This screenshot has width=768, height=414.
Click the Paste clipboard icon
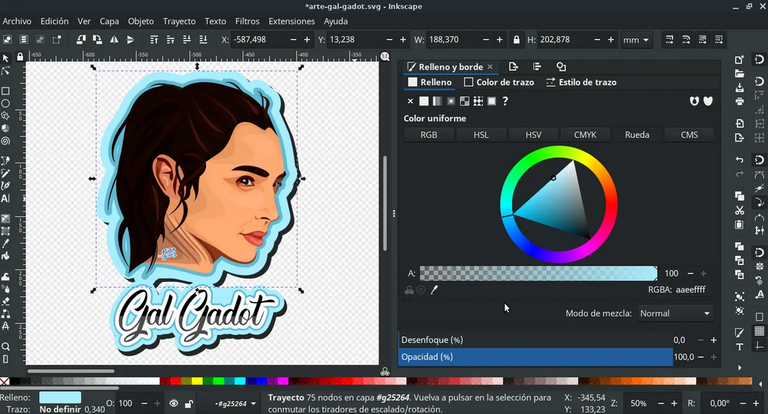coord(740,225)
